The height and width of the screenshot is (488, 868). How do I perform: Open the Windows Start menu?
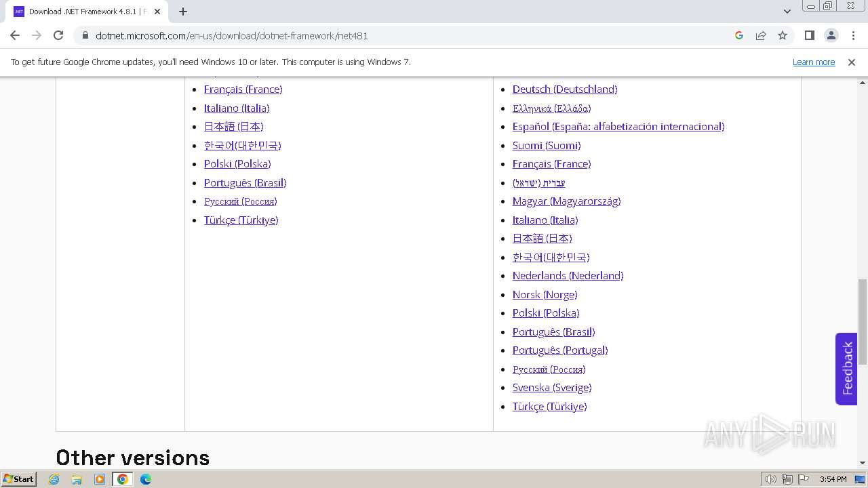(19, 479)
